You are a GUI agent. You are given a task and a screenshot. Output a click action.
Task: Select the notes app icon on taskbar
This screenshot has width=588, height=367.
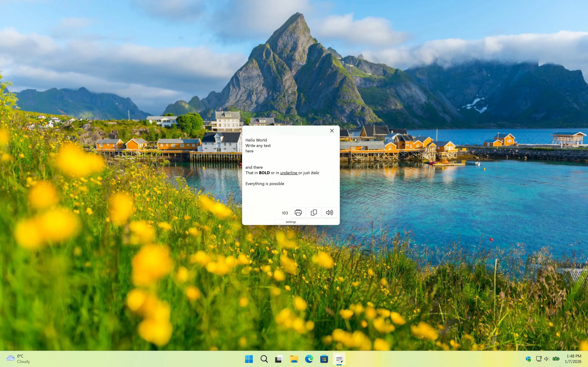click(339, 359)
